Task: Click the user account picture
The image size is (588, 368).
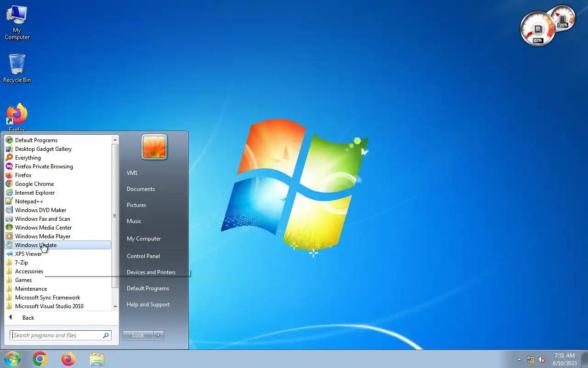Action: click(x=154, y=147)
